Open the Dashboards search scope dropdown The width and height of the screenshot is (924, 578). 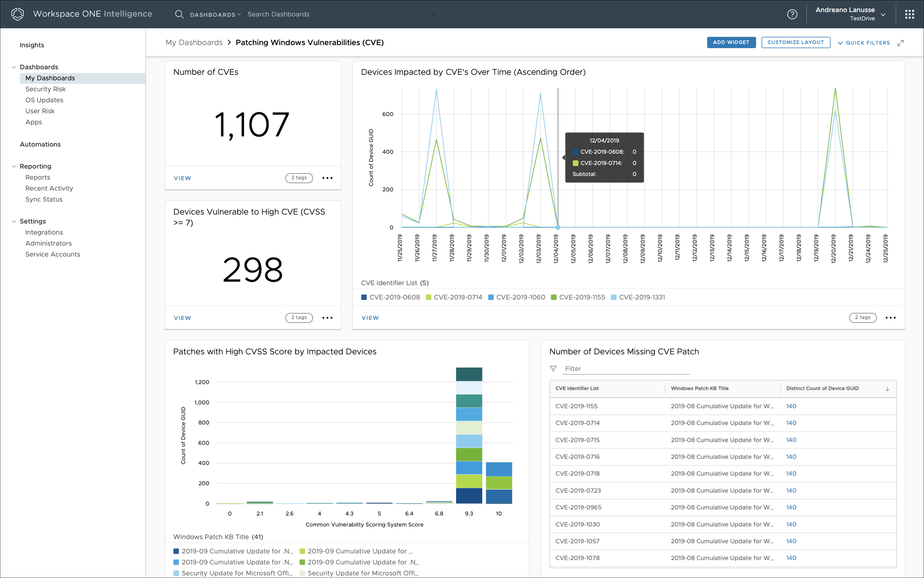[x=215, y=15]
